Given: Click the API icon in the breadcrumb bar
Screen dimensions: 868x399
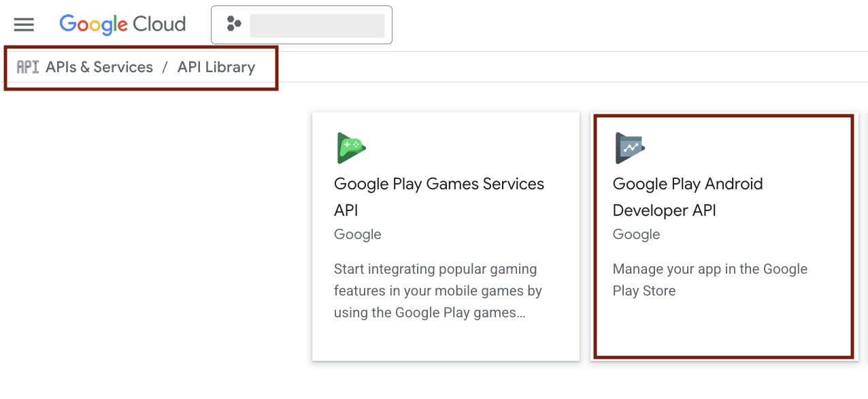Looking at the screenshot, I should 27,66.
